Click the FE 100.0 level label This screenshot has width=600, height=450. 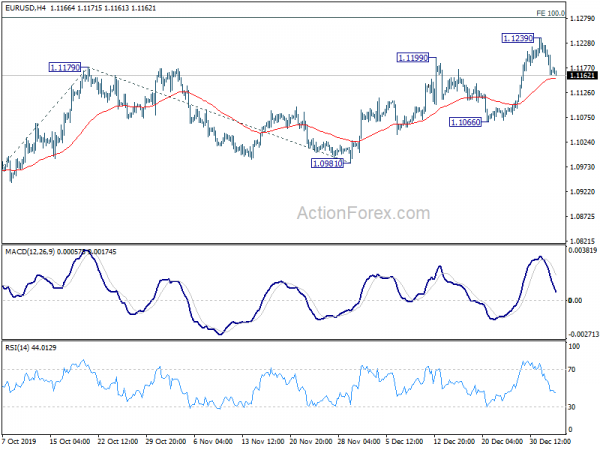[x=551, y=13]
